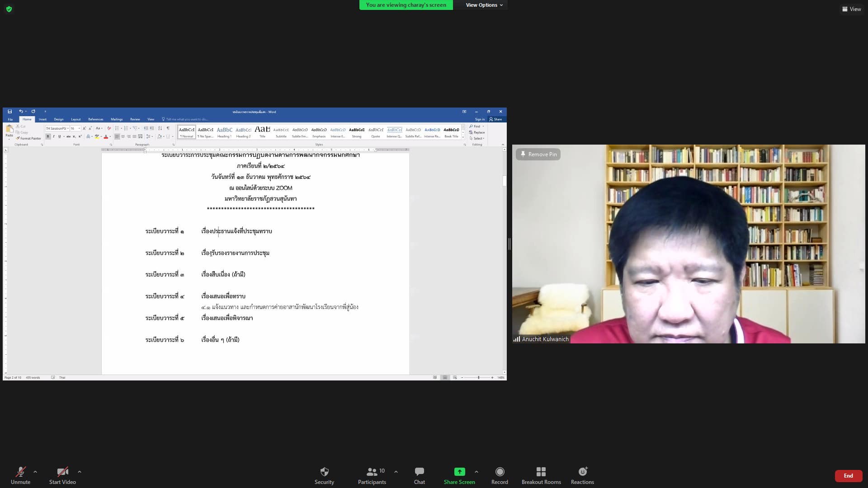
Task: Unmute the microphone
Action: (20, 475)
